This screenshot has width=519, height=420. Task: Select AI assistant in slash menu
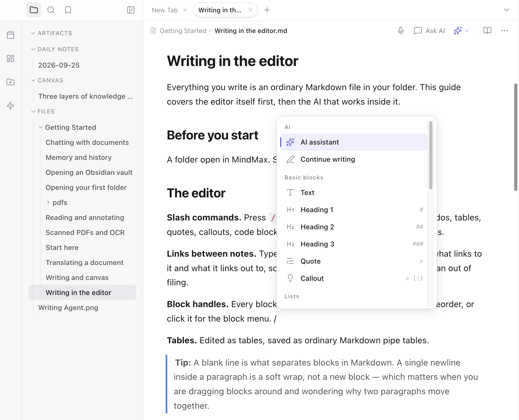pyautogui.click(x=354, y=142)
